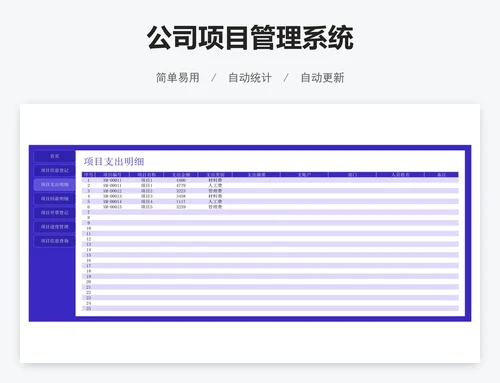Screen dimensions: 500x383
Task: Select the 备注 column header
Action: (x=441, y=175)
